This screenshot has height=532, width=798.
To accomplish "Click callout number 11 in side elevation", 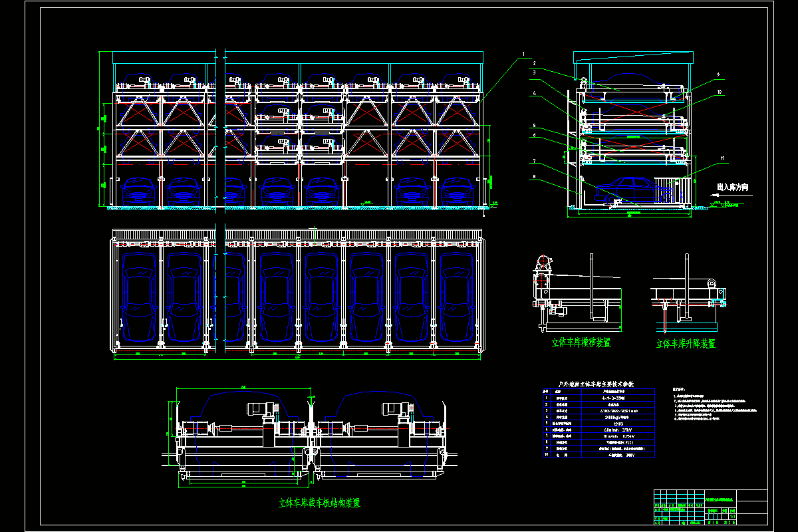I will [722, 158].
